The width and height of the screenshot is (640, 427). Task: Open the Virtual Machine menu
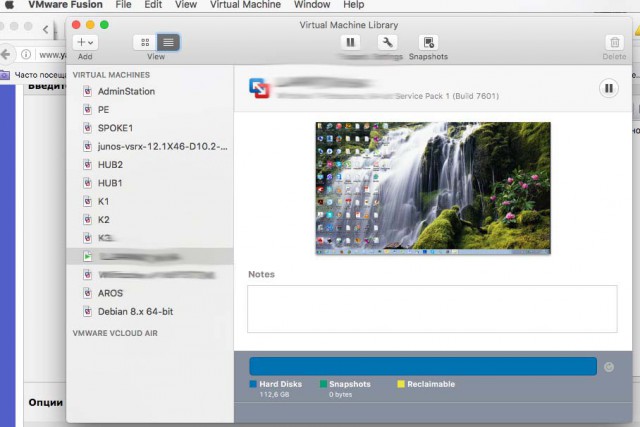[x=245, y=5]
